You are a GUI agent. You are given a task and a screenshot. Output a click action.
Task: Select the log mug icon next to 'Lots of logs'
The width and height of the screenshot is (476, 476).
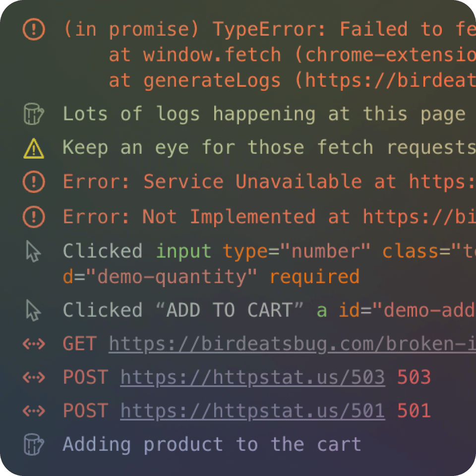33,113
